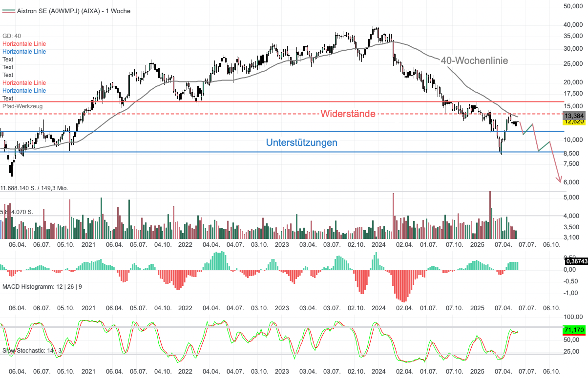
Task: Click the blue 'Unterstützungen' annotation label
Action: click(x=302, y=143)
